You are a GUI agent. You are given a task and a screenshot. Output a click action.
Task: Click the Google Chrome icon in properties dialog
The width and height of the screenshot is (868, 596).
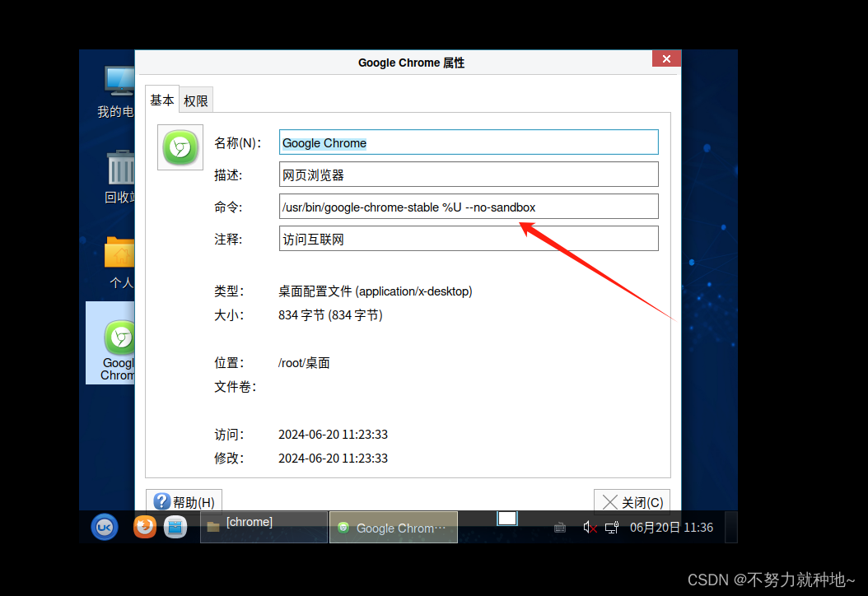[x=180, y=147]
